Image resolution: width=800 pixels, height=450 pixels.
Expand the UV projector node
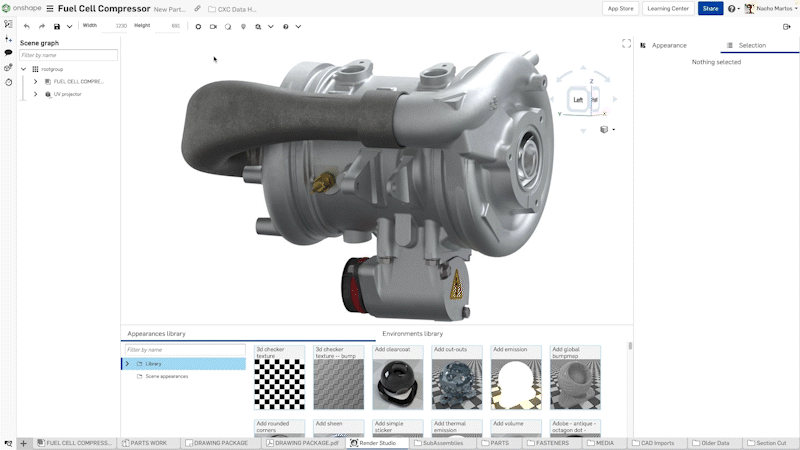click(35, 94)
